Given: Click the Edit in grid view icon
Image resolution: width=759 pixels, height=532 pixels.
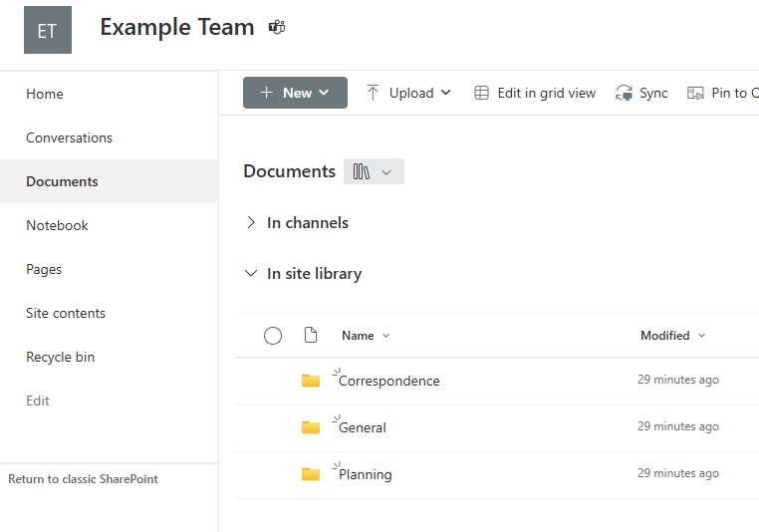Looking at the screenshot, I should click(x=482, y=93).
